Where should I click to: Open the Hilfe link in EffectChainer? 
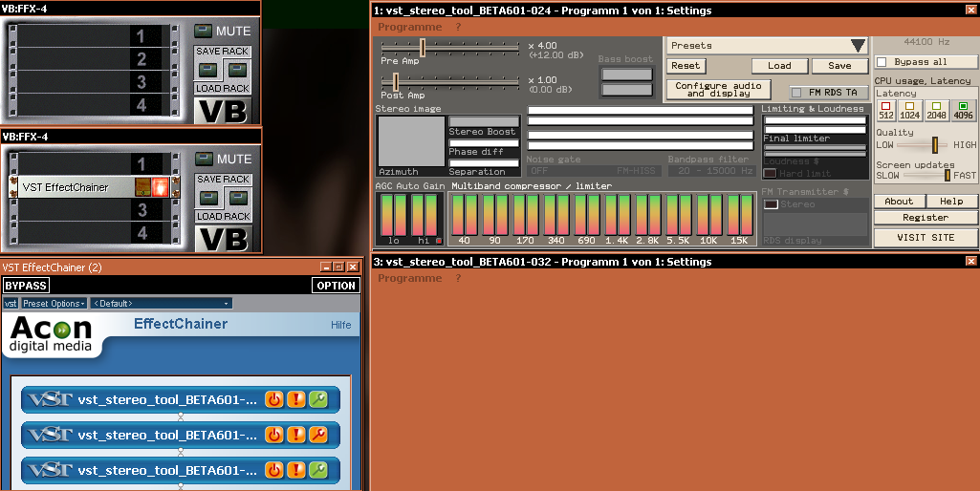[x=340, y=325]
